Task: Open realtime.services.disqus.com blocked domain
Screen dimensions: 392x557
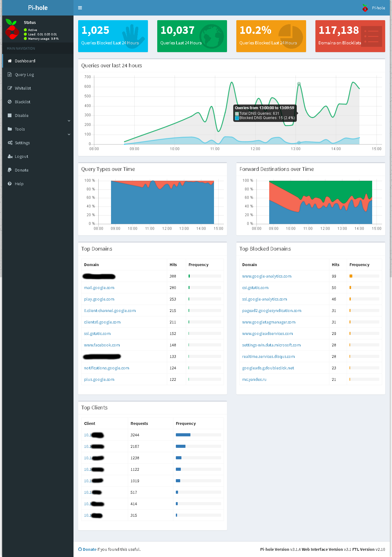Action: click(x=268, y=356)
